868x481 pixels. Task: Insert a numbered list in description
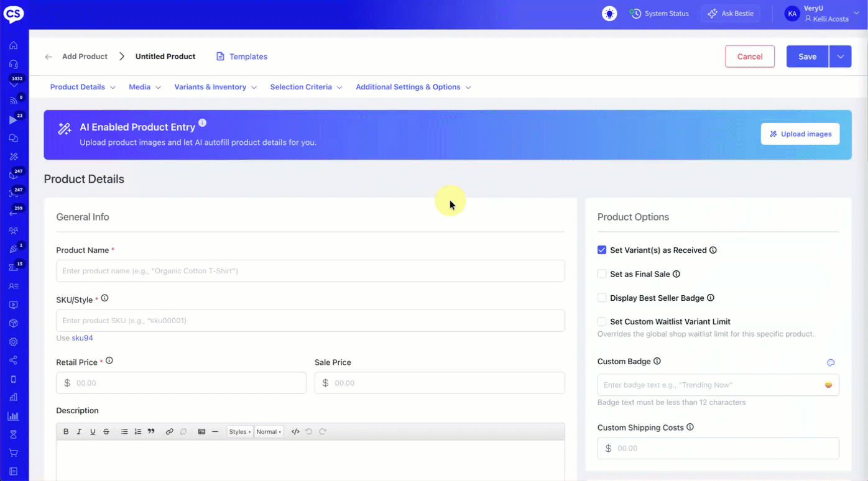(138, 432)
